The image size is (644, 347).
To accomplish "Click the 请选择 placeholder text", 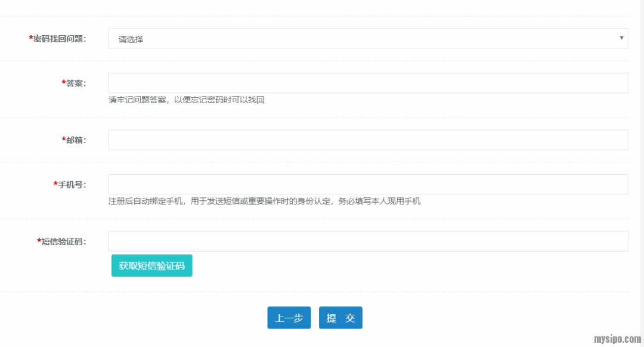I will point(131,39).
